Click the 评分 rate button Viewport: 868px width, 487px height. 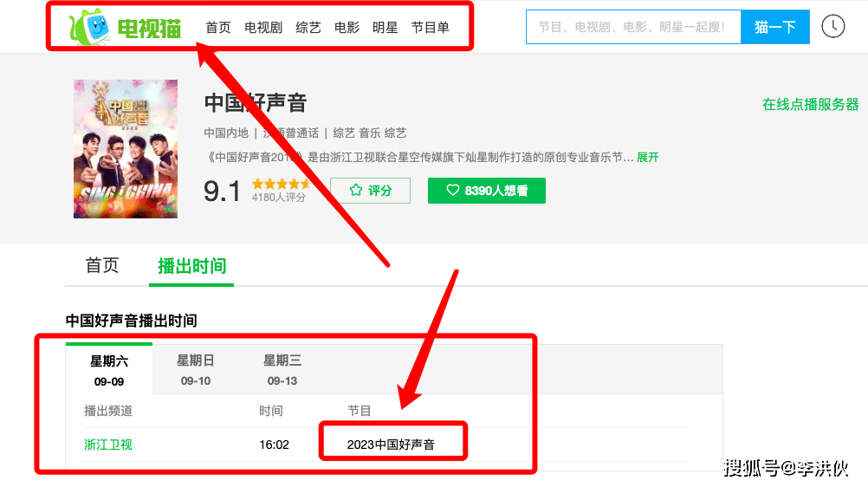point(370,191)
